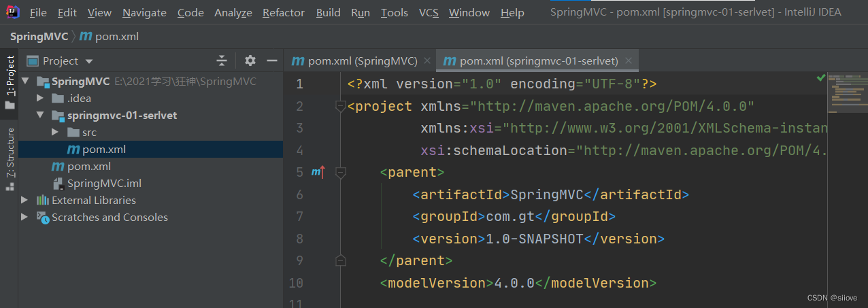The image size is (868, 308).
Task: Open the Code menu
Action: [190, 12]
